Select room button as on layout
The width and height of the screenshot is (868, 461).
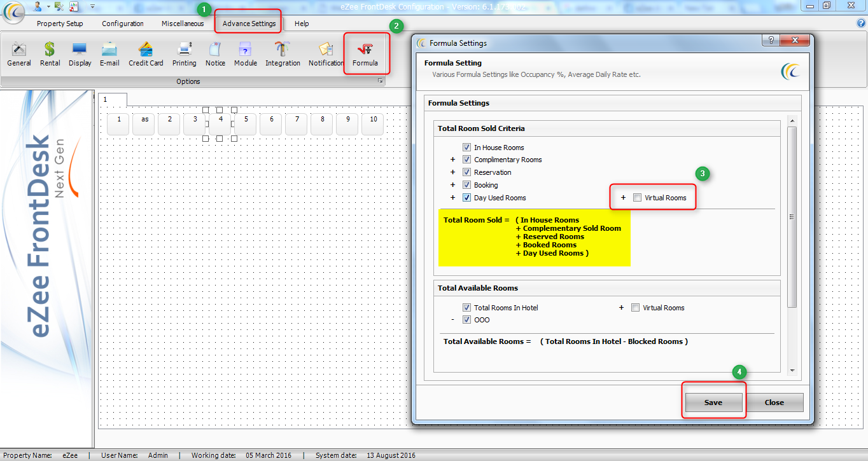pos(144,124)
